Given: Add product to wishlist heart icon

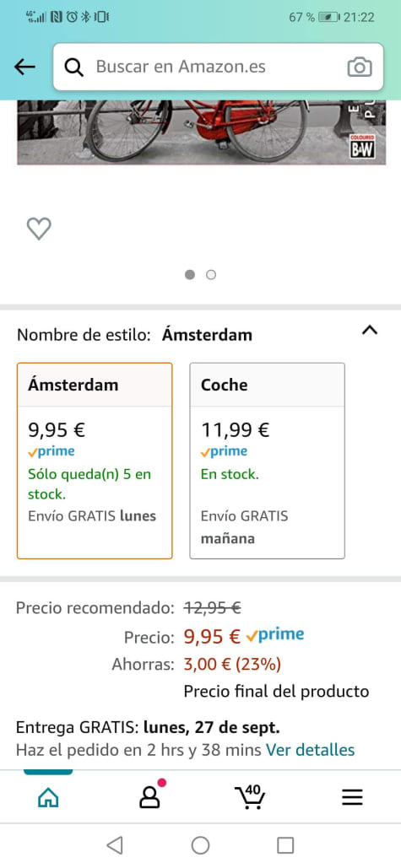Looking at the screenshot, I should click(x=39, y=229).
